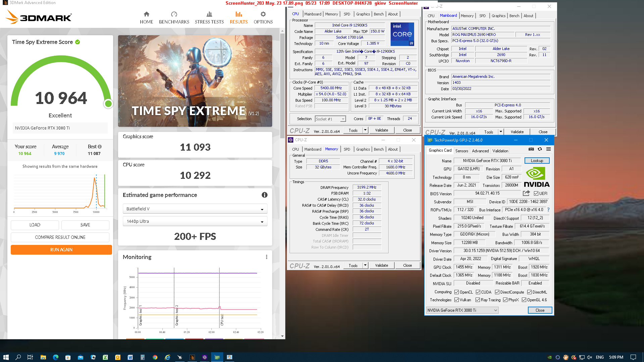Screen dimensions: 644x362
Task: Open Excel from taskbar
Action: pyautogui.click(x=105, y=357)
